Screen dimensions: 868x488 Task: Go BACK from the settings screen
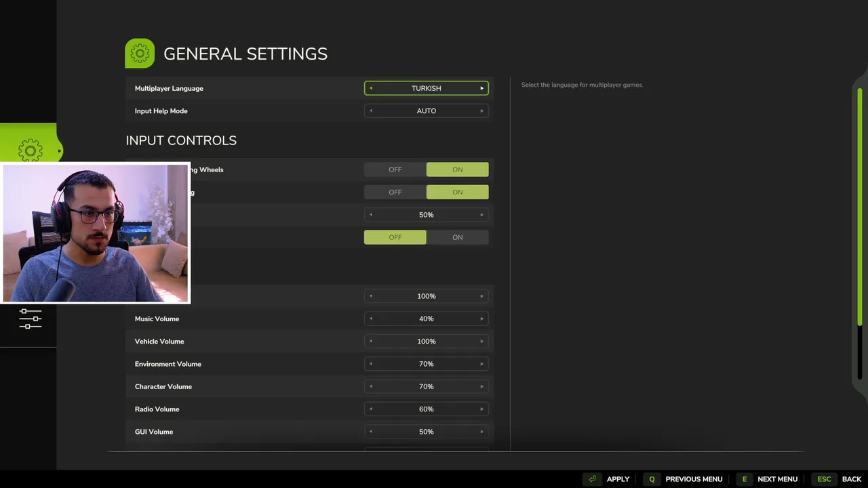click(852, 479)
